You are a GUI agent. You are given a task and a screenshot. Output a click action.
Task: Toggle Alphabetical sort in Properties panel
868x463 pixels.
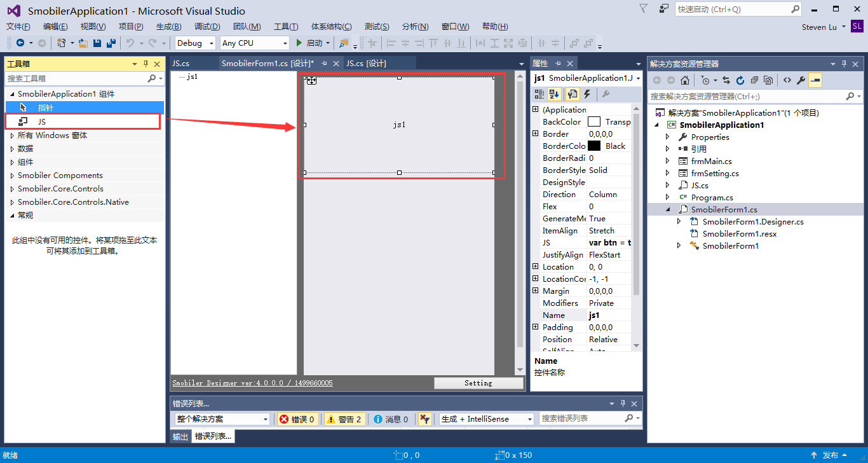click(554, 94)
